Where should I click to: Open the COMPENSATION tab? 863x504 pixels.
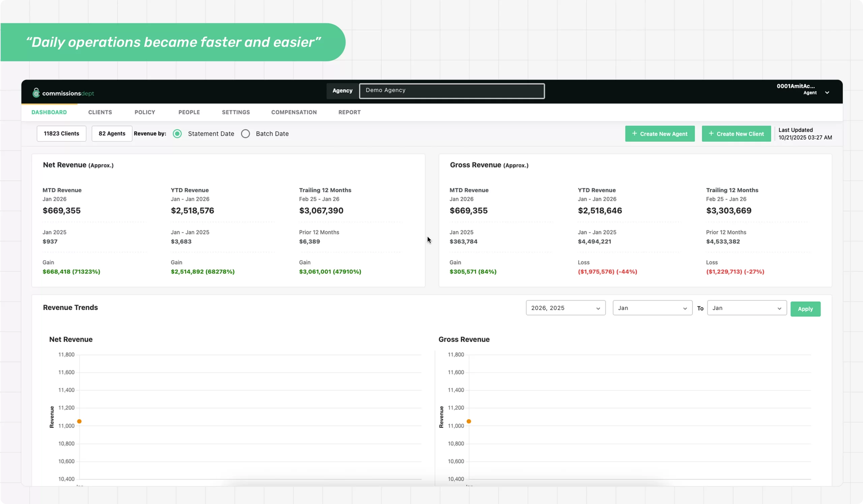[x=294, y=112]
